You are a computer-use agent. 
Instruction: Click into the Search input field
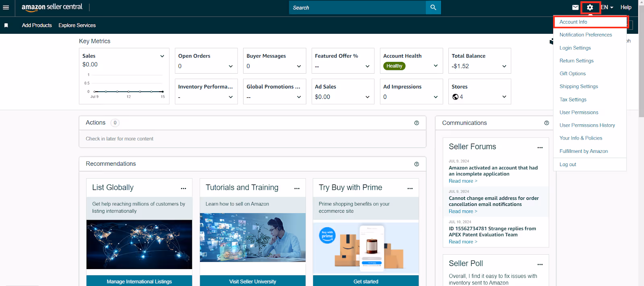pyautogui.click(x=357, y=7)
